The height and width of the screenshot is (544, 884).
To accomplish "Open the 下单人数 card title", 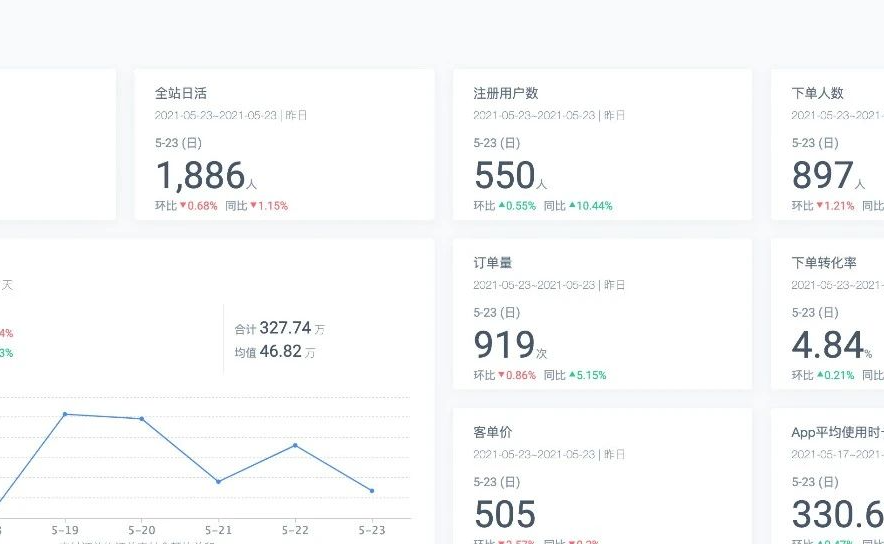I will tap(817, 93).
